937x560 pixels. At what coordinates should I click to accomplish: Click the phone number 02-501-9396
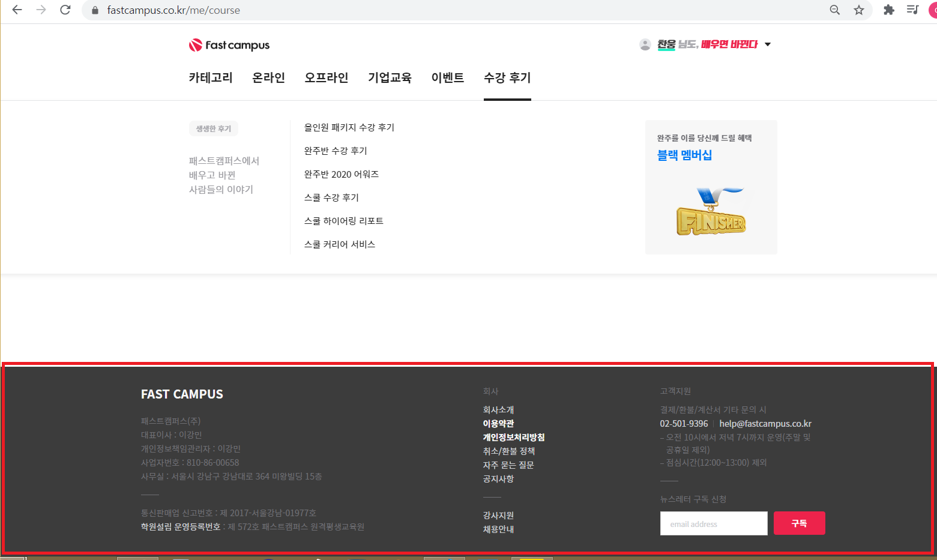click(x=684, y=424)
